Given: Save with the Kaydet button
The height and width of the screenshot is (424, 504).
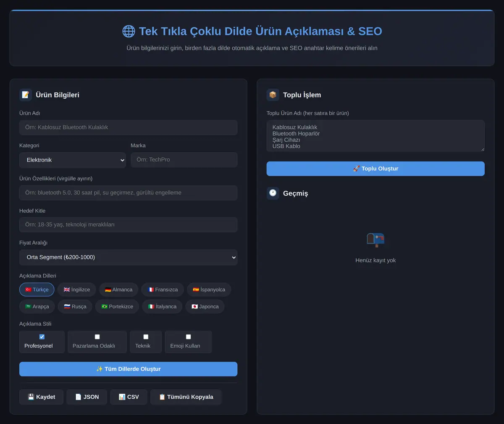Looking at the screenshot, I should (42, 397).
